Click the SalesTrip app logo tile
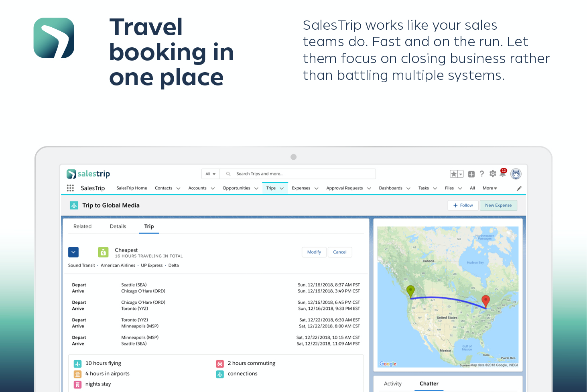 54,38
